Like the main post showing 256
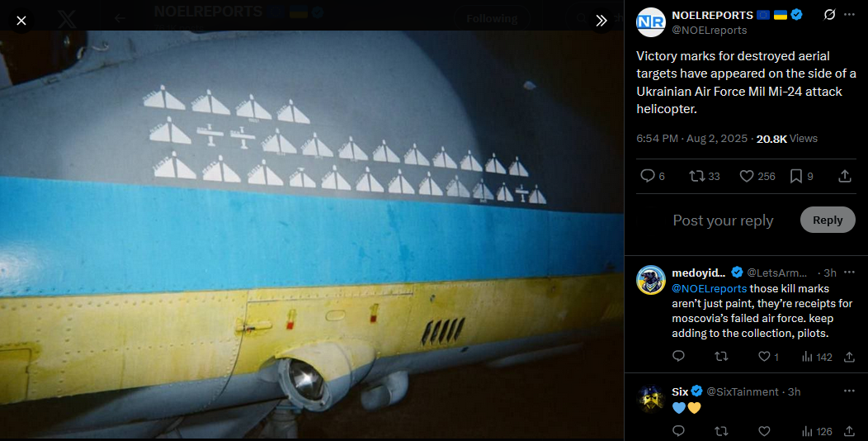The width and height of the screenshot is (868, 441). coord(757,176)
